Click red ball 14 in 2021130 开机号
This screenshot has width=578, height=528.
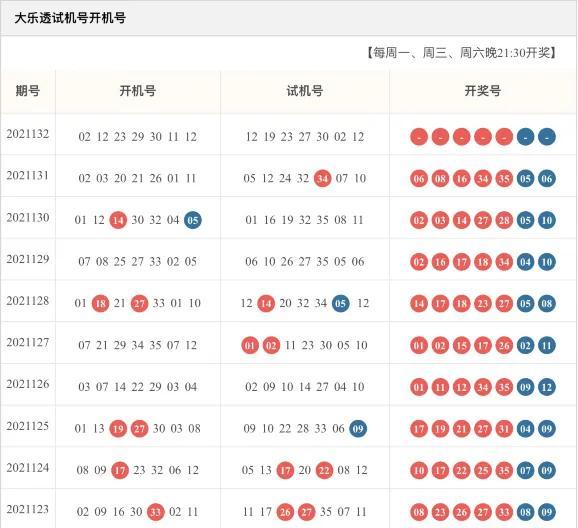click(x=118, y=220)
